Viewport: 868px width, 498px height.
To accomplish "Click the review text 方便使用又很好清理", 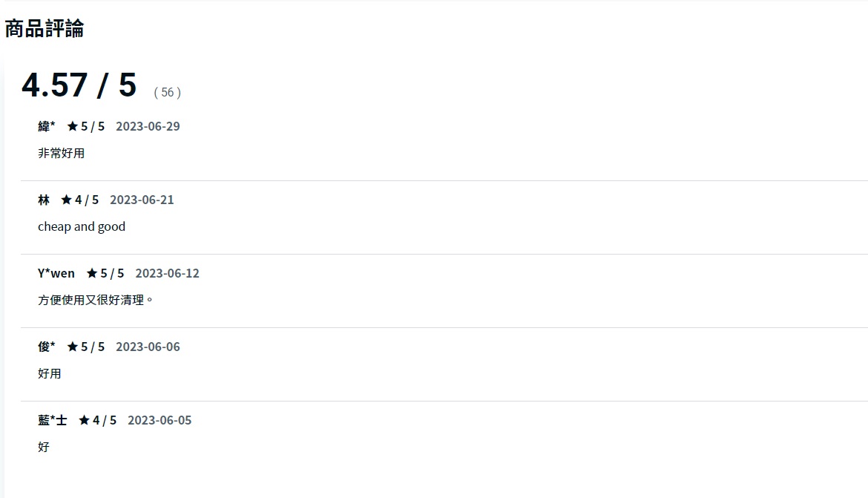I will click(x=95, y=300).
